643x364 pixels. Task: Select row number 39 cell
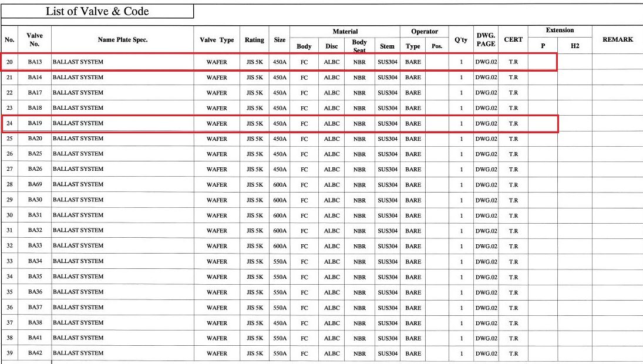[9, 353]
